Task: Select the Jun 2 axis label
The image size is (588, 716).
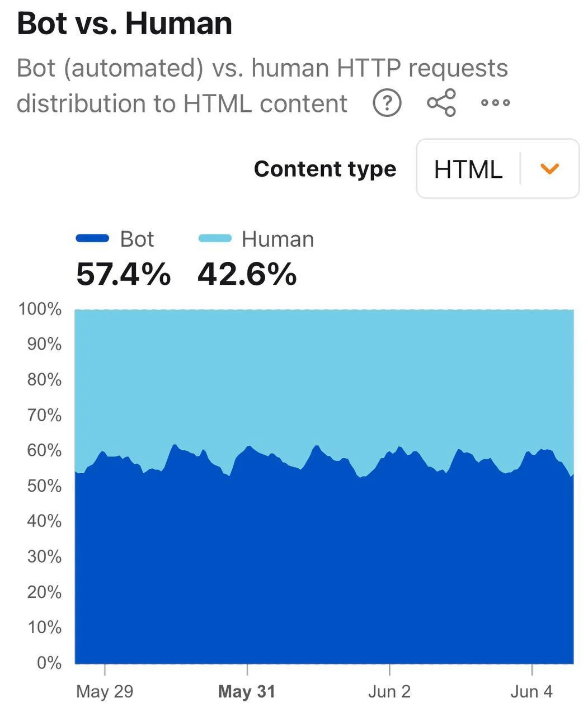Action: pos(389,691)
